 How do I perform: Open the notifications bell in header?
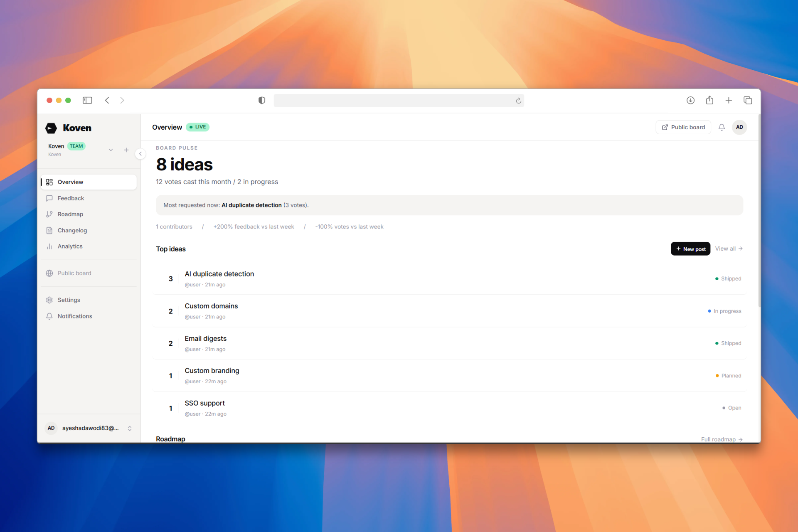coord(722,127)
